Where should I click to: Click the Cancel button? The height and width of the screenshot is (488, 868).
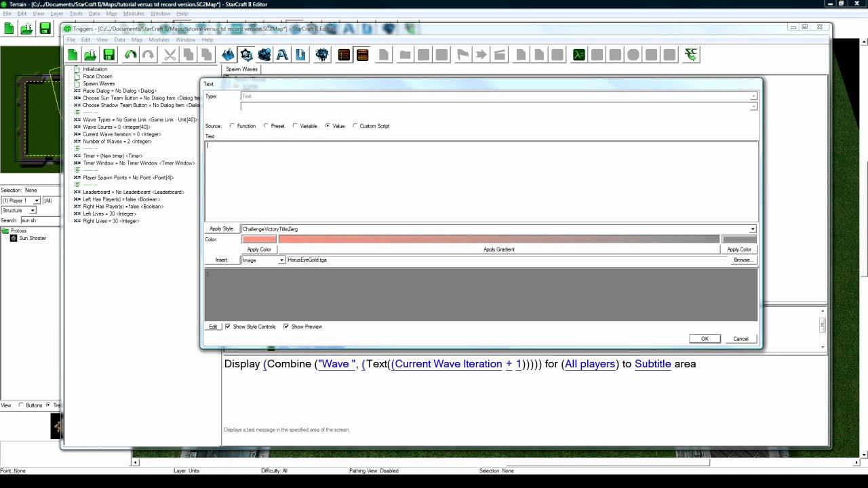(x=741, y=339)
